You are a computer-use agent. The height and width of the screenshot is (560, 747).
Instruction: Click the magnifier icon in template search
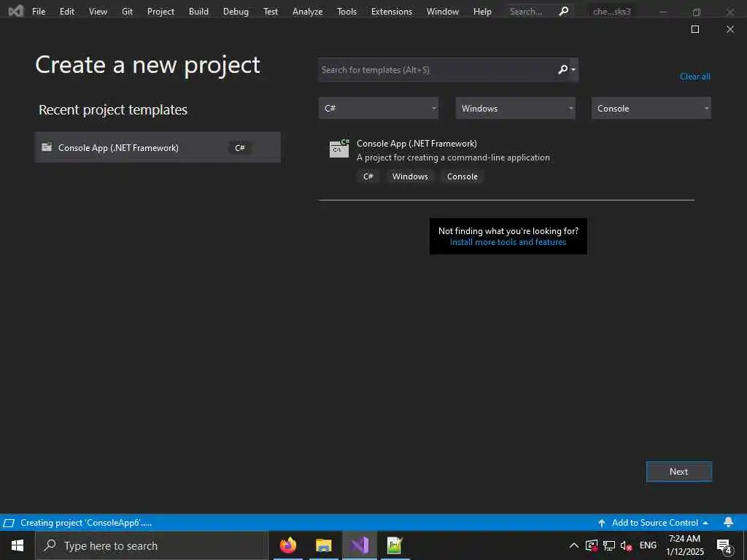point(562,69)
